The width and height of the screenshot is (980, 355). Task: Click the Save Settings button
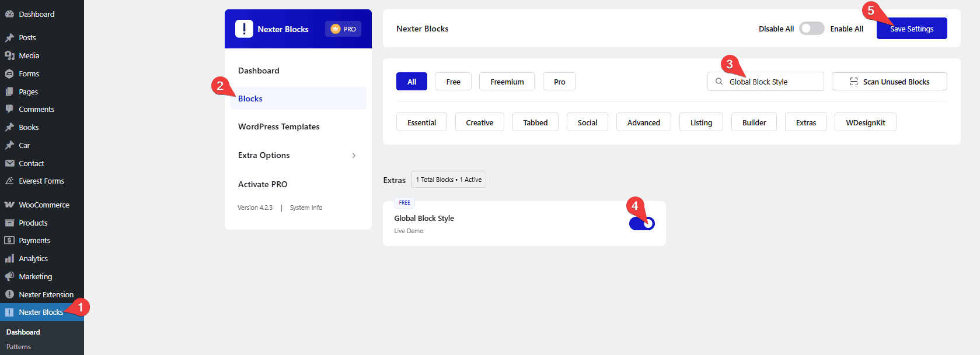pos(911,29)
